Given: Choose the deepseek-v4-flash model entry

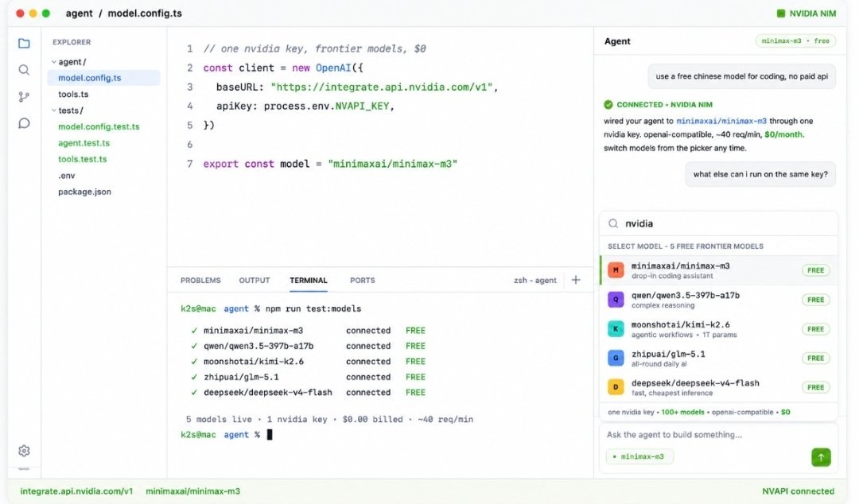Looking at the screenshot, I should (719, 387).
